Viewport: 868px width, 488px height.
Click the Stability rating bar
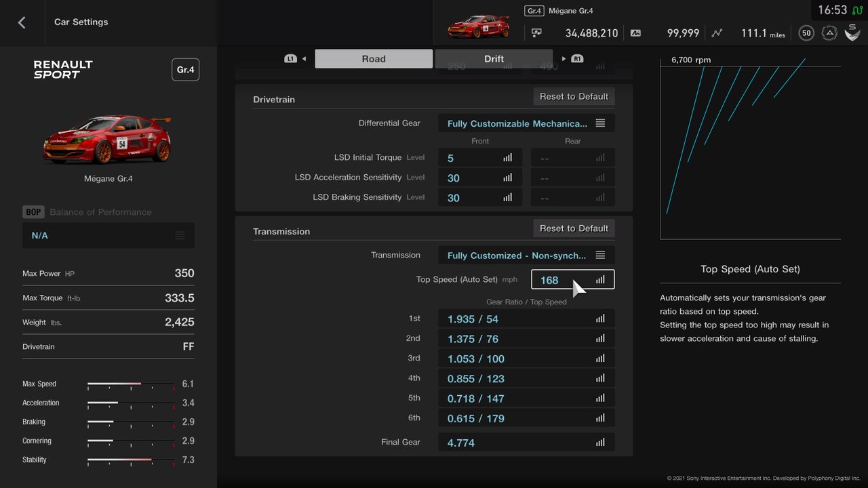point(131,460)
